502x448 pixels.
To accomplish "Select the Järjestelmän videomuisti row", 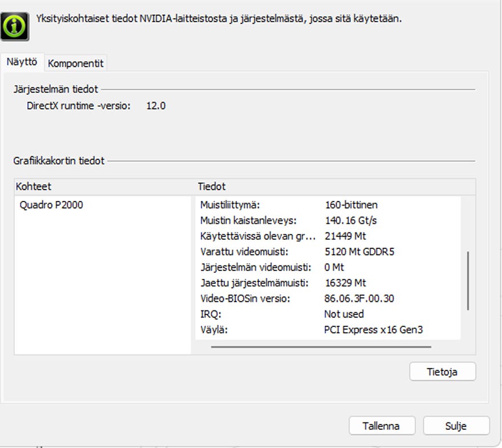I will tap(256, 267).
